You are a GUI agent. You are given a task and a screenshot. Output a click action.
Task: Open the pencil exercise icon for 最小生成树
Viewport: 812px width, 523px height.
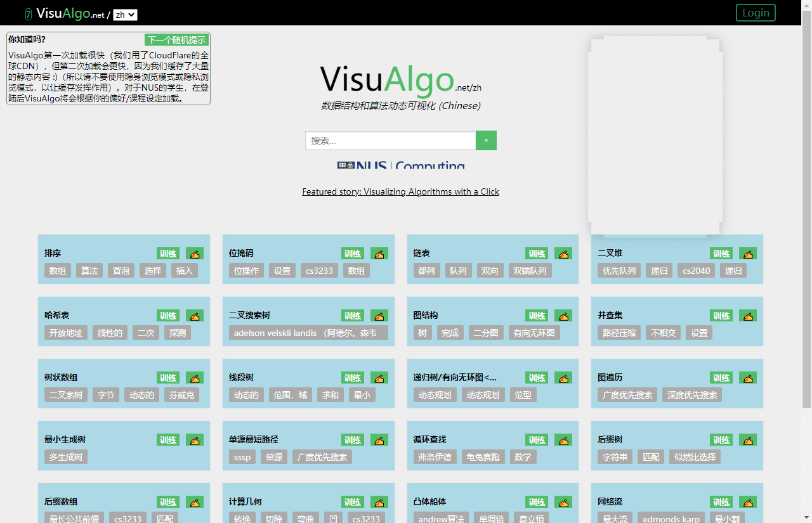point(195,439)
